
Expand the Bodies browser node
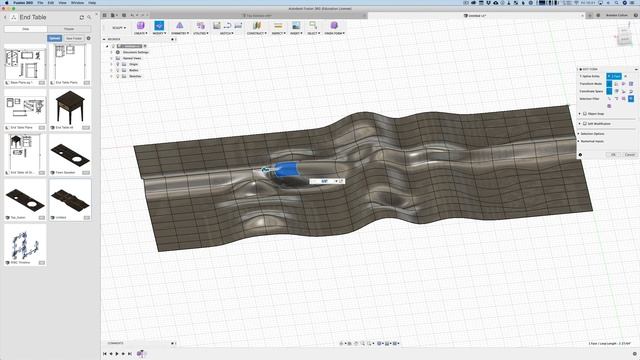coord(111,70)
